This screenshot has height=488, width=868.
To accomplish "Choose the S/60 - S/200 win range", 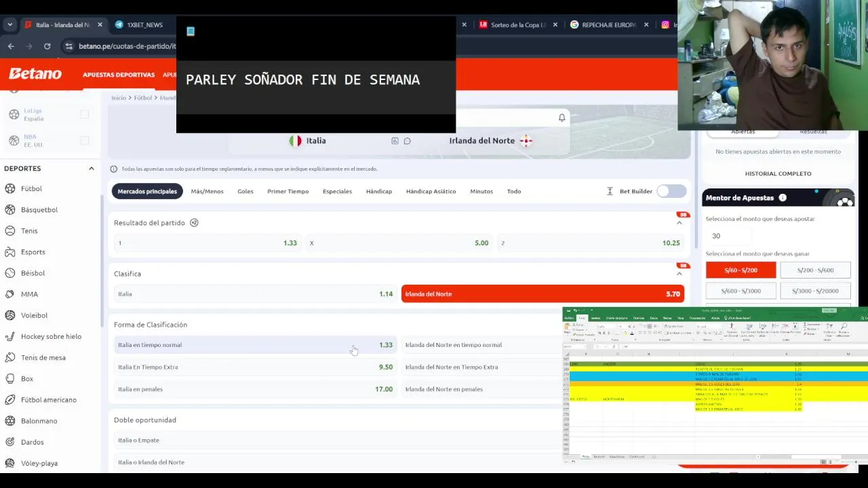I will pyautogui.click(x=741, y=270).
